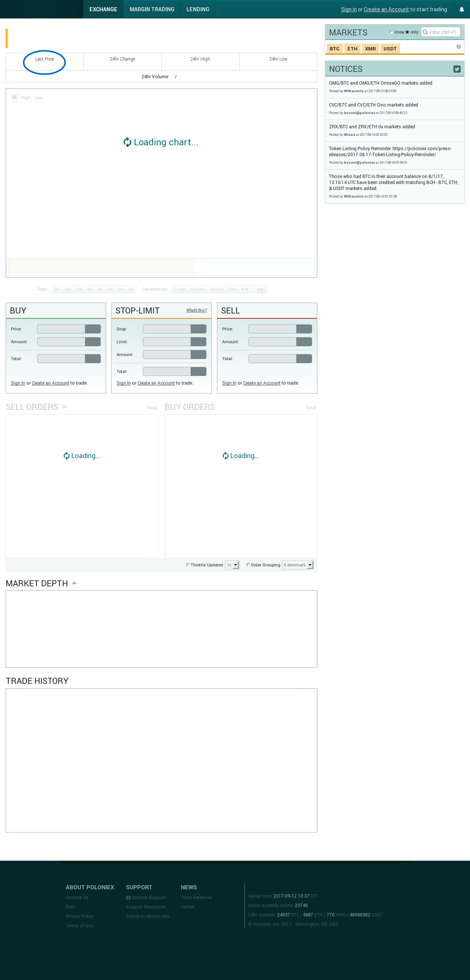
Task: Click Create an Account in header
Action: tap(387, 9)
